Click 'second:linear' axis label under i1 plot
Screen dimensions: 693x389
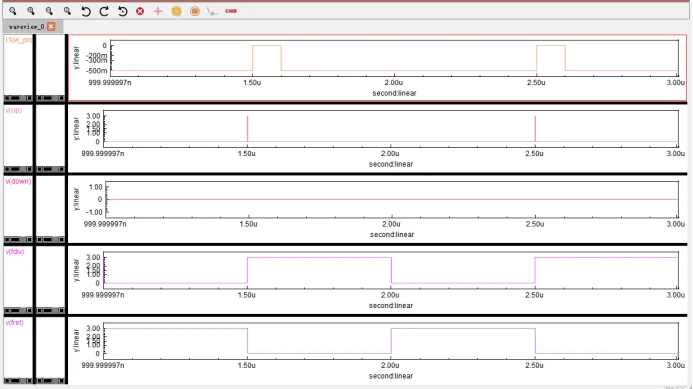click(x=394, y=93)
